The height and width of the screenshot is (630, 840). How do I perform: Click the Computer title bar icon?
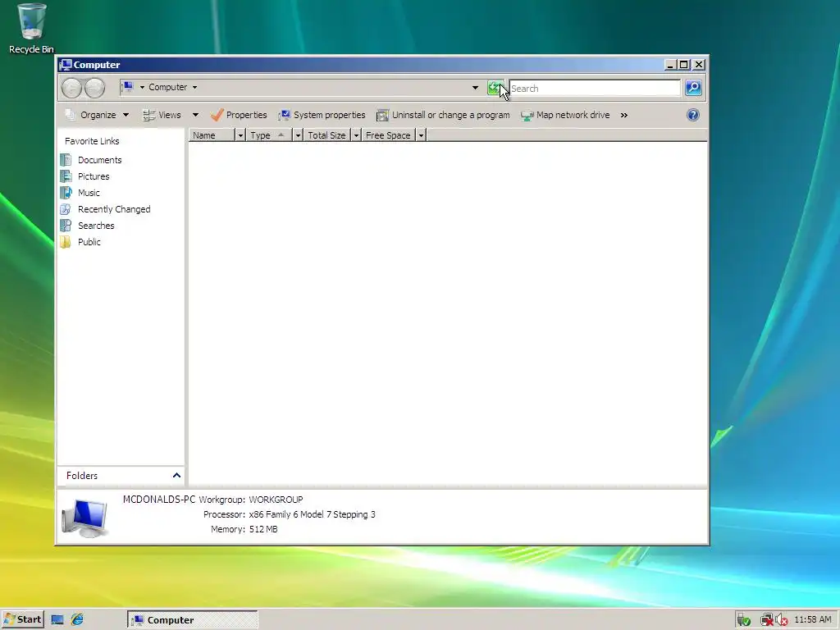pyautogui.click(x=66, y=65)
